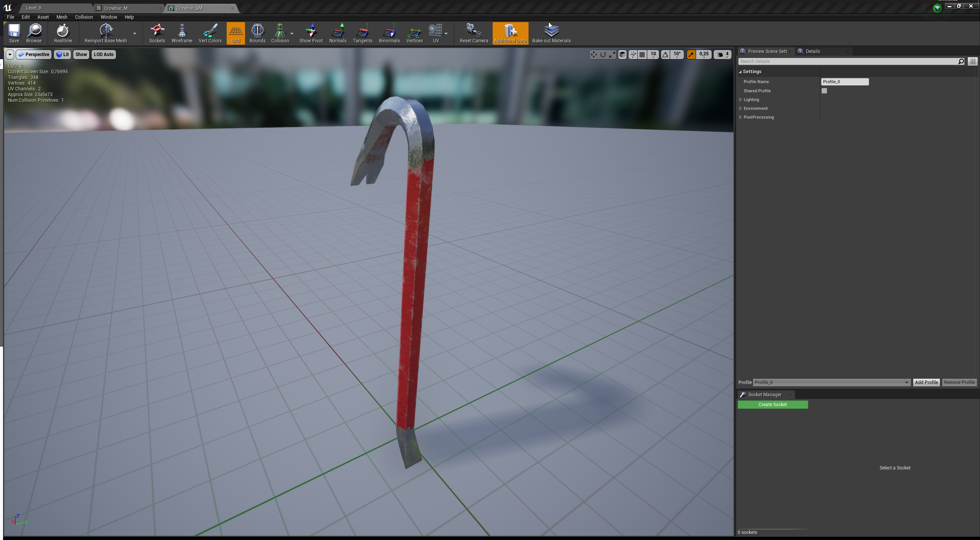Show mesh Bounds

click(257, 33)
